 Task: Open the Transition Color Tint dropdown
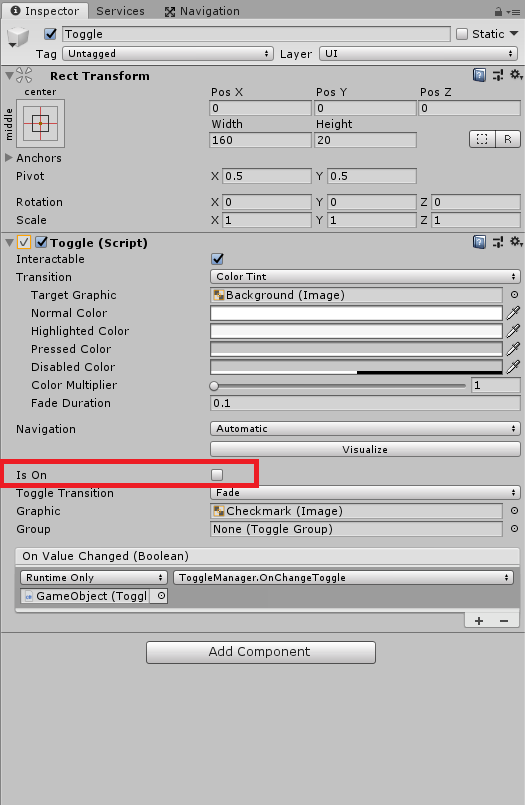coord(365,277)
